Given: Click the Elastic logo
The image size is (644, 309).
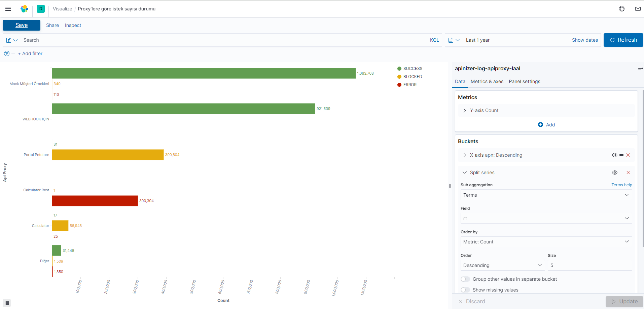Looking at the screenshot, I should (24, 9).
